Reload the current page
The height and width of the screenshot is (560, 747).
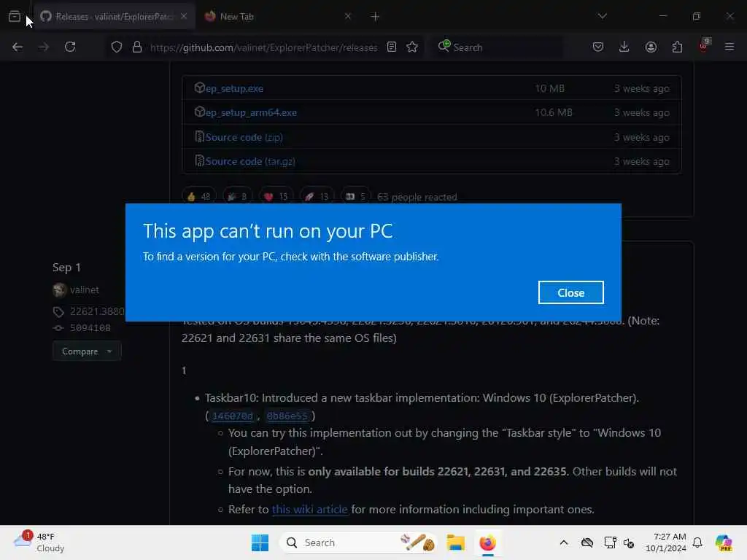[x=70, y=47]
